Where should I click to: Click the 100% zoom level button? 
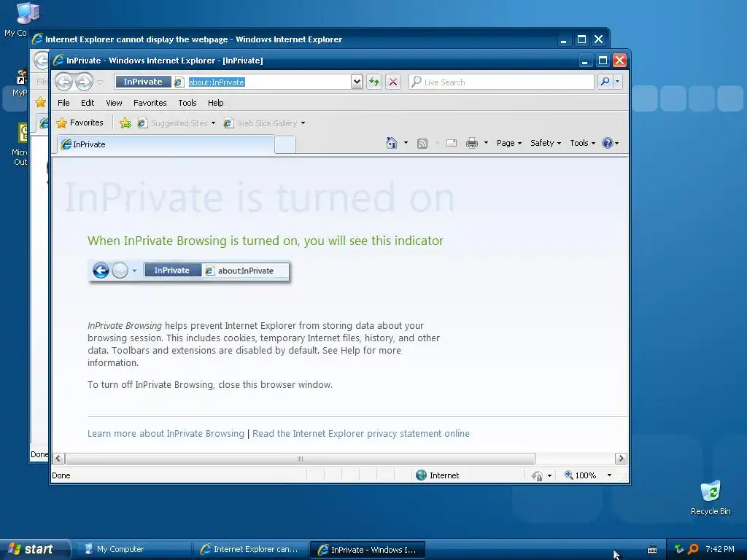click(x=580, y=475)
